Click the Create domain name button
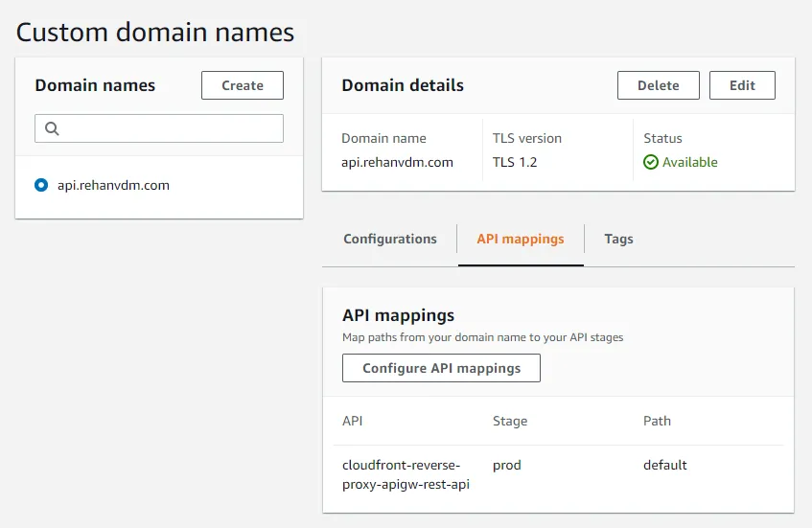This screenshot has width=812, height=528. (x=243, y=85)
